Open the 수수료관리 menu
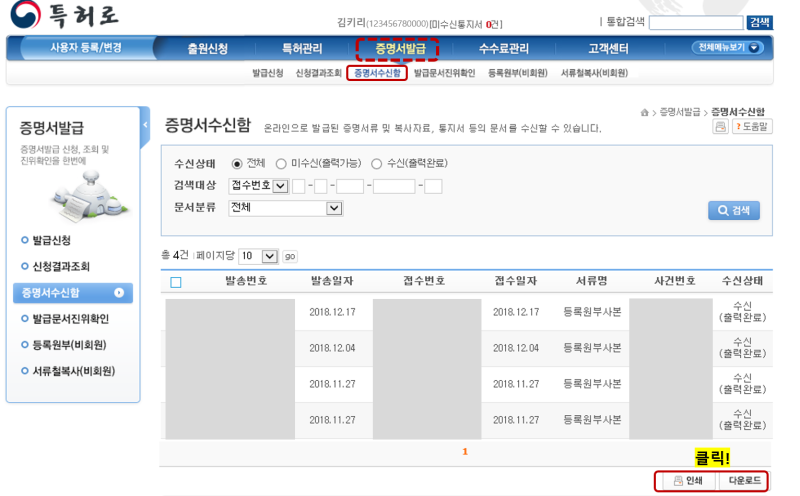Screen dimensions: 800x496 tap(504, 48)
